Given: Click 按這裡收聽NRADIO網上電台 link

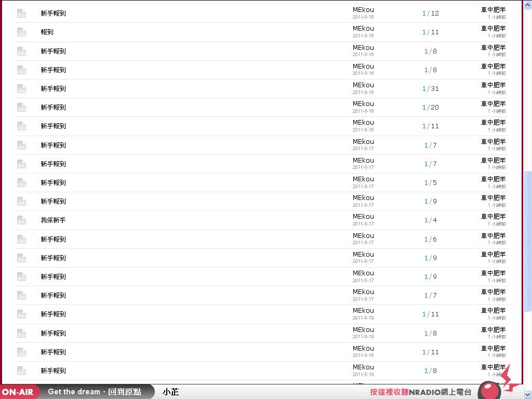Looking at the screenshot, I should point(420,392).
